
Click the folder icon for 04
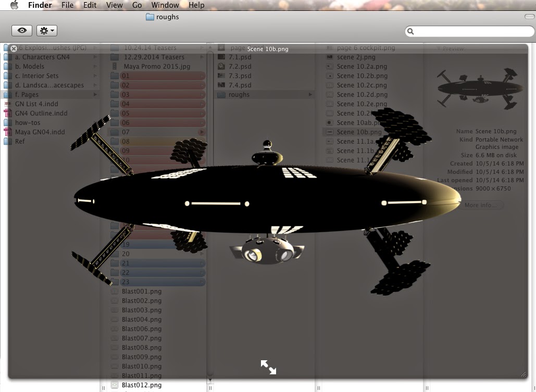115,104
